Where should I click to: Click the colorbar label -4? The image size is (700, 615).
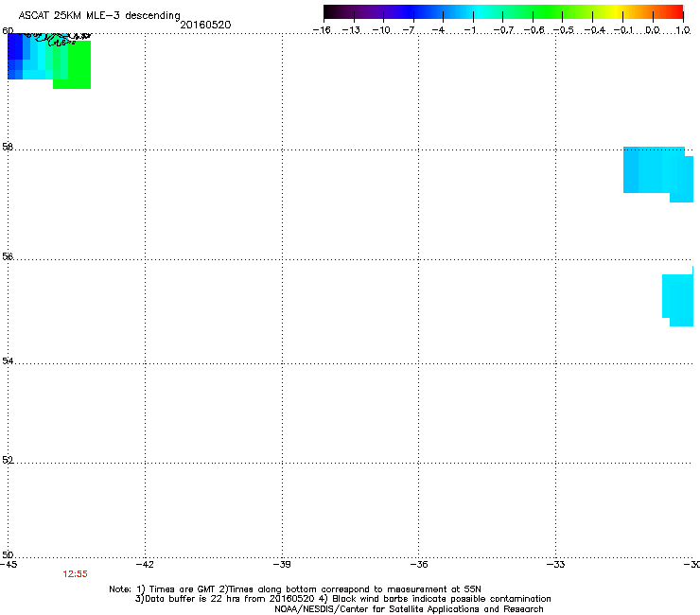coord(438,30)
